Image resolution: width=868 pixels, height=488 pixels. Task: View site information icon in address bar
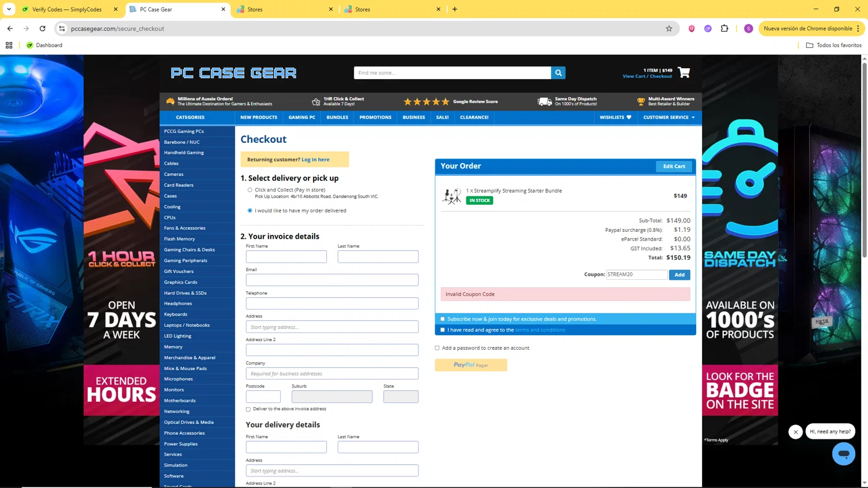click(x=62, y=28)
